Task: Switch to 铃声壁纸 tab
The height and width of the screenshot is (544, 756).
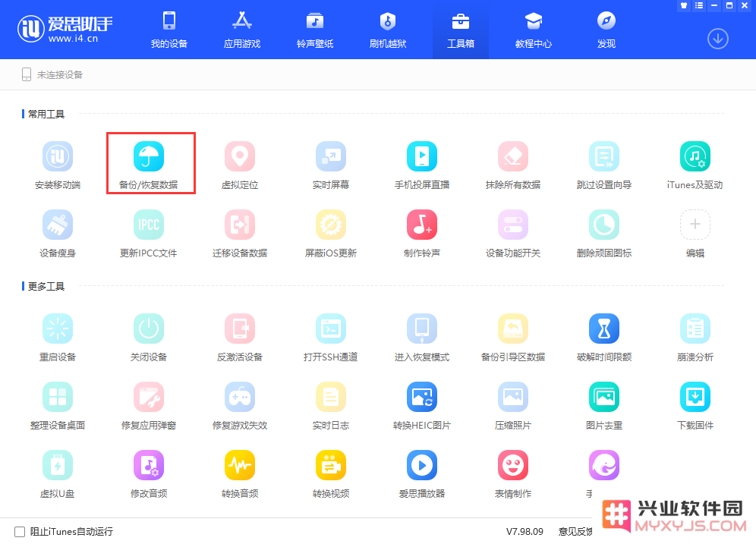Action: (x=315, y=30)
